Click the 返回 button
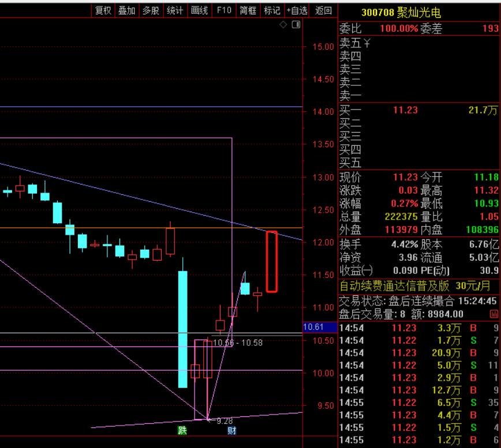This screenshot has width=501, height=448. click(x=323, y=10)
